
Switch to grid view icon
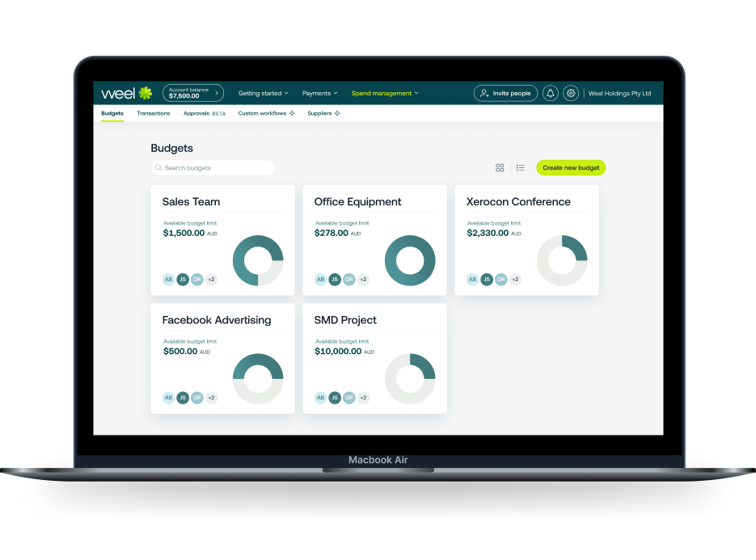[x=500, y=168]
